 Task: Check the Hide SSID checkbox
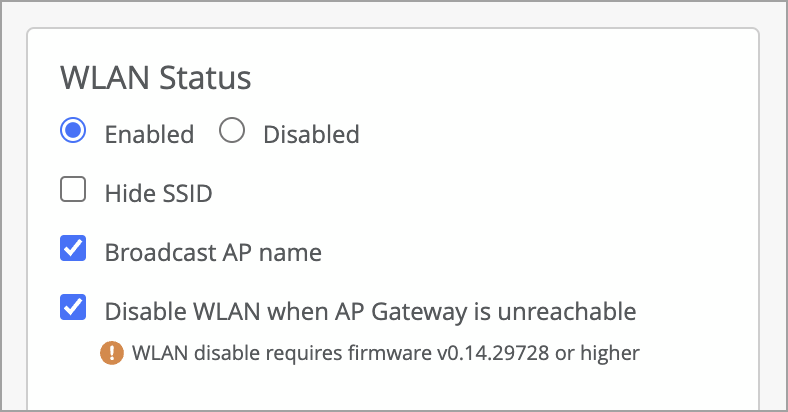[x=73, y=190]
